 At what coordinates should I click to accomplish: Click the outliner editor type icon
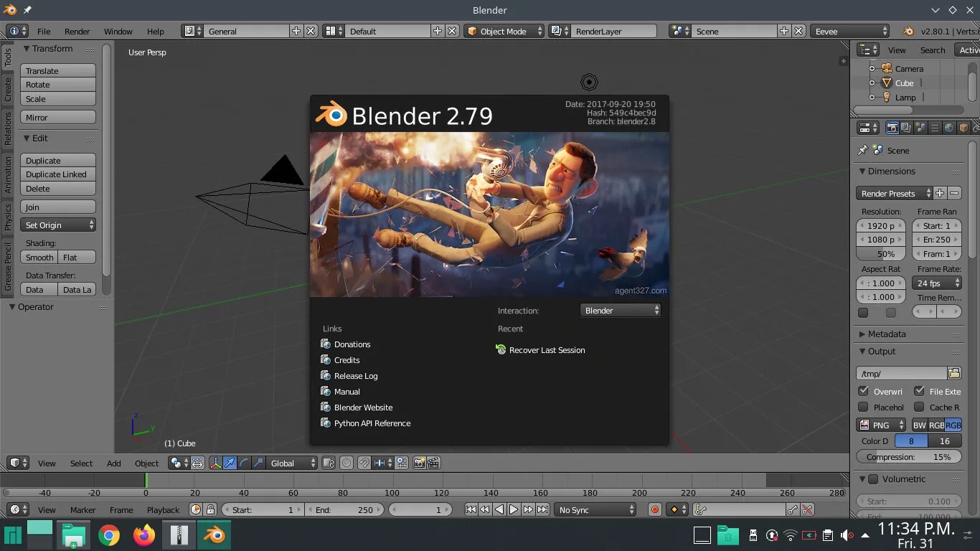[x=868, y=50]
